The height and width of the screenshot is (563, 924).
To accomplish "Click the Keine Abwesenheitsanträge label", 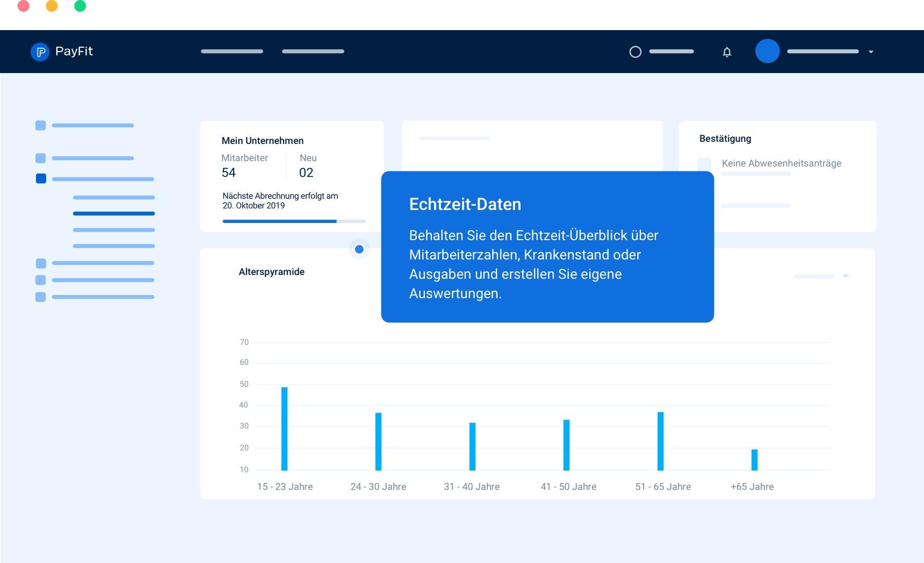I will [x=782, y=163].
